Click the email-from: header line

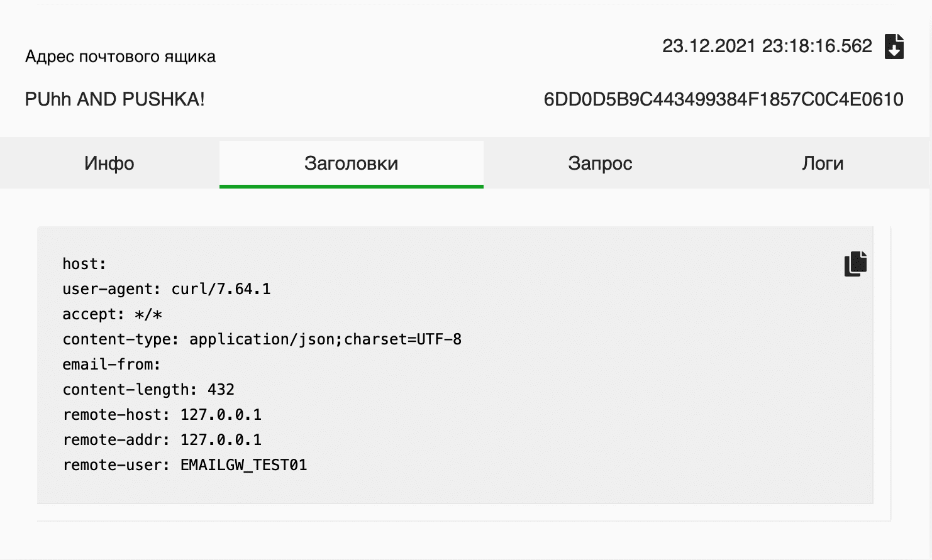point(111,365)
